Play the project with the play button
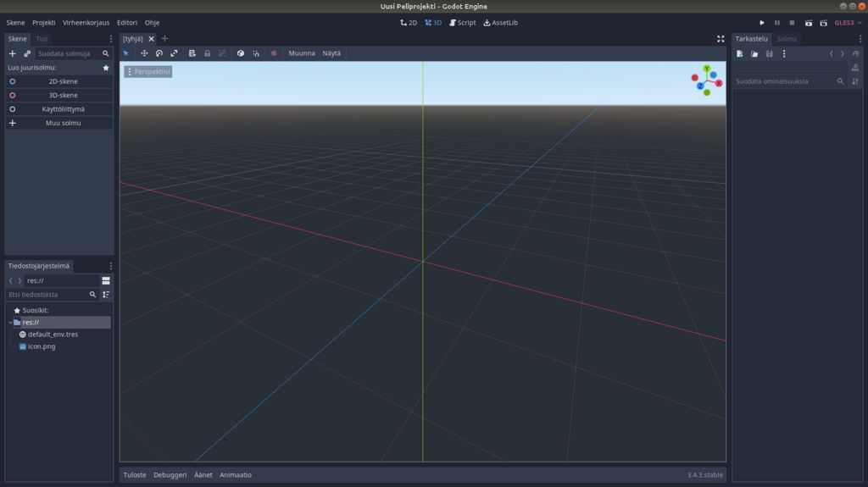 [762, 23]
